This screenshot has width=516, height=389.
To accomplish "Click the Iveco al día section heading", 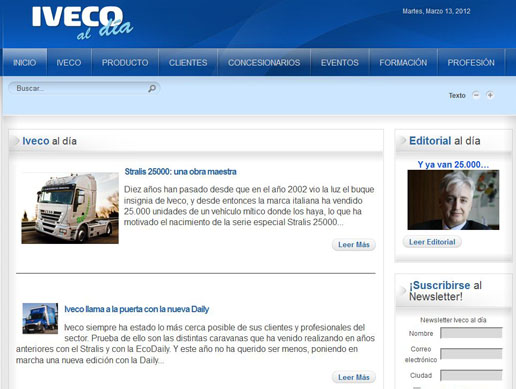I will [49, 141].
